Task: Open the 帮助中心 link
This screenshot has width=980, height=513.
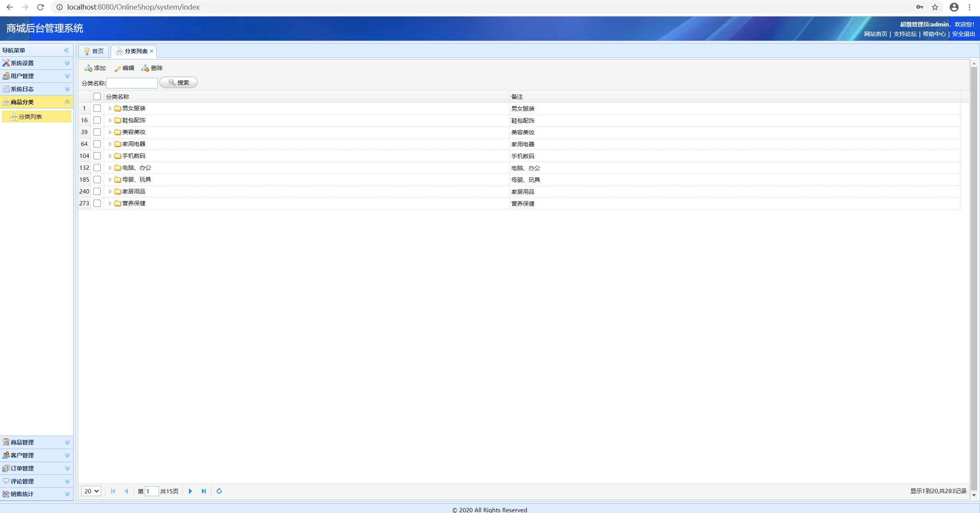Action: tap(934, 34)
